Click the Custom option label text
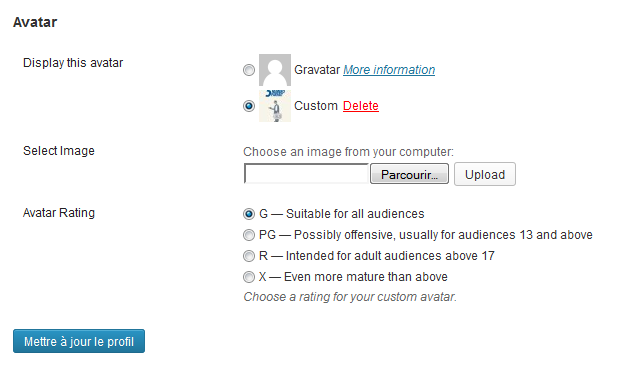This screenshot has height=388, width=618. pos(316,106)
